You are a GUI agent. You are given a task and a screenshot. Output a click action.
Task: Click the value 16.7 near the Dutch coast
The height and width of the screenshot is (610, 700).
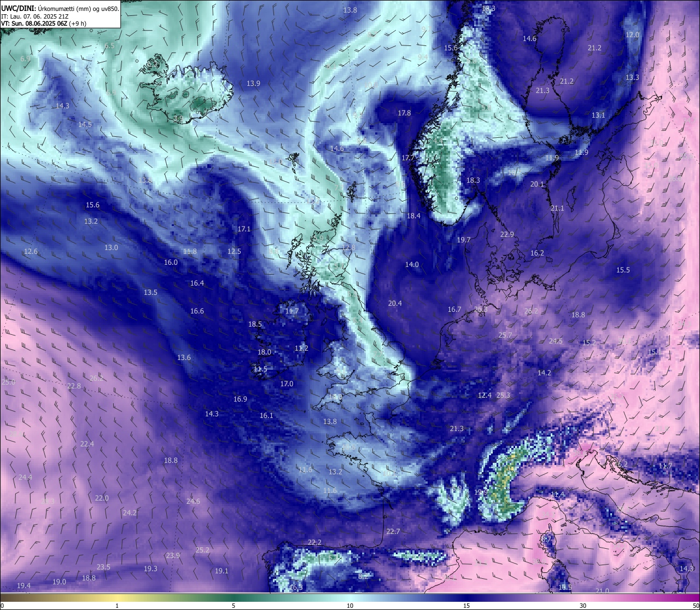(454, 310)
